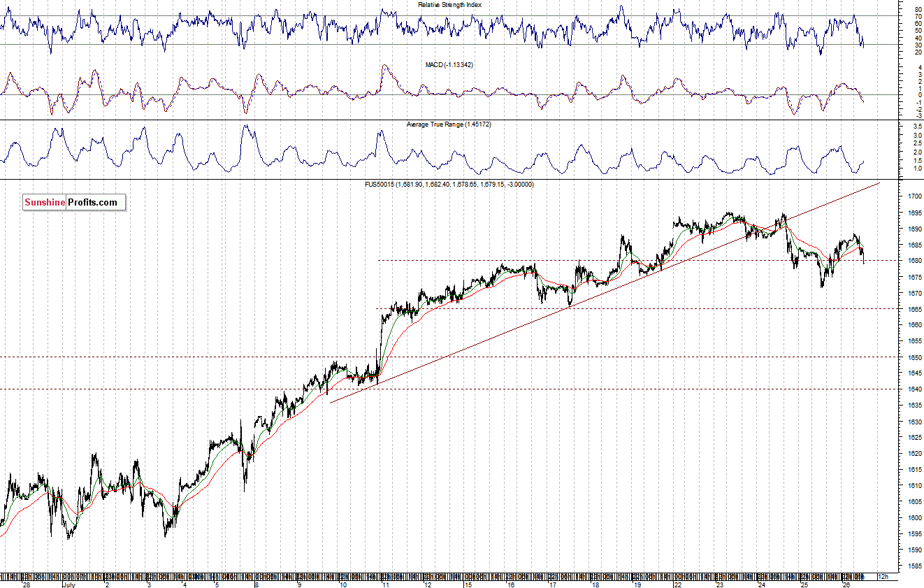Click the 10 date label on time axis
Screen dimensions: 924x588
pos(342,584)
